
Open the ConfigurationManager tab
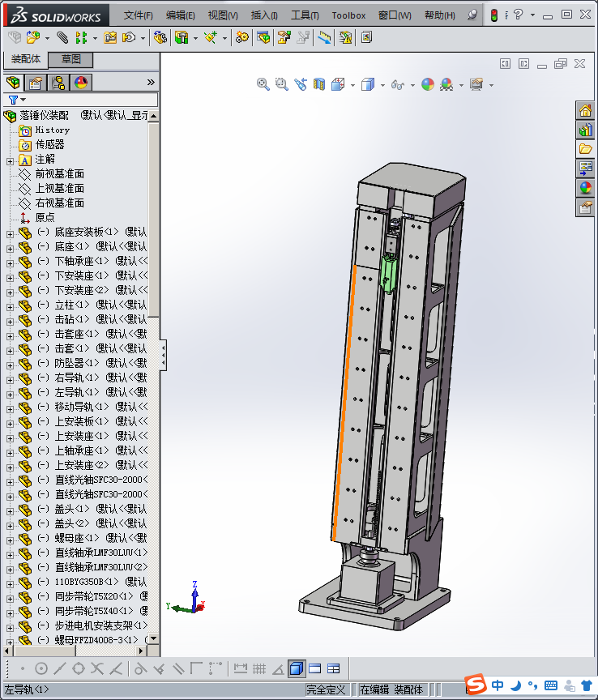(x=58, y=82)
